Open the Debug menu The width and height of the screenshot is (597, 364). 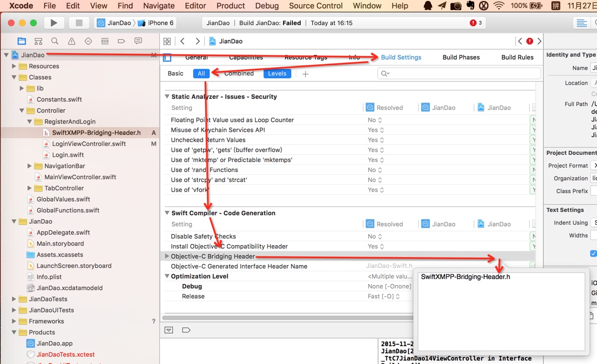click(267, 6)
